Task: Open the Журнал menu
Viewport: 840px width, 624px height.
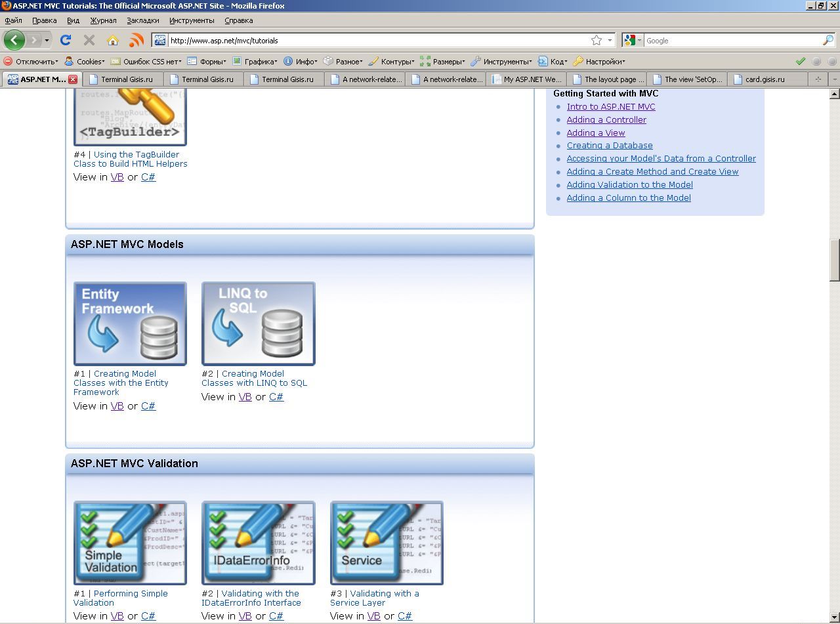Action: [x=103, y=20]
